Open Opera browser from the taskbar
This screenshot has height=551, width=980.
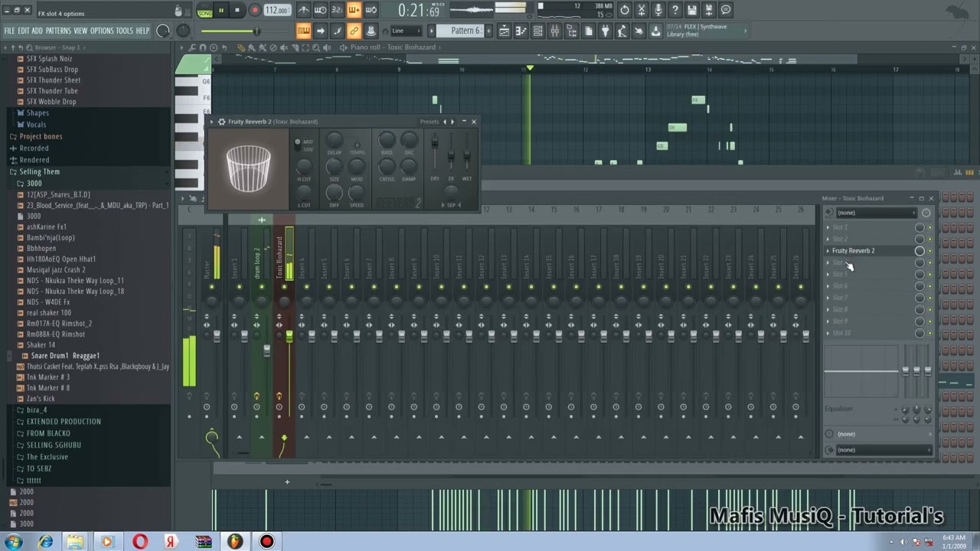(140, 542)
